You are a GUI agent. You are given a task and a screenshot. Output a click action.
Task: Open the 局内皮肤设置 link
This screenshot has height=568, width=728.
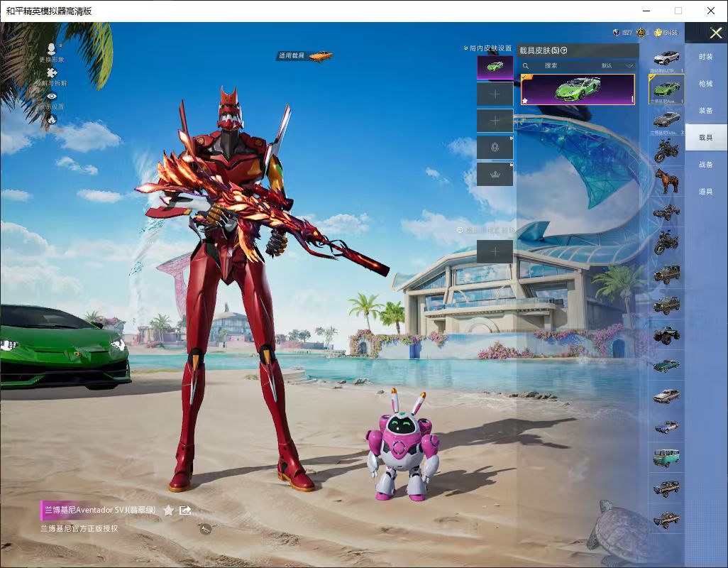pyautogui.click(x=487, y=48)
